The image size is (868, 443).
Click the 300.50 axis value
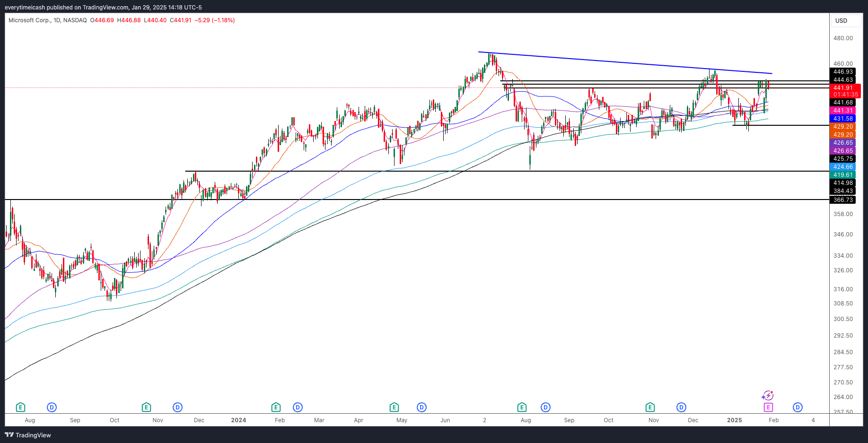coord(843,319)
